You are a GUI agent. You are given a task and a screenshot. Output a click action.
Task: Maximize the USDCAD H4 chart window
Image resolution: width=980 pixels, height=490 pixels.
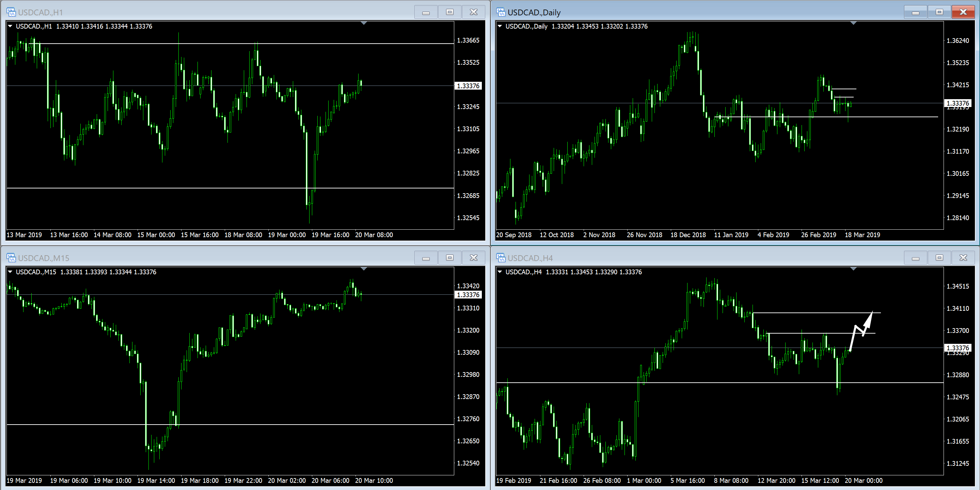click(x=939, y=258)
